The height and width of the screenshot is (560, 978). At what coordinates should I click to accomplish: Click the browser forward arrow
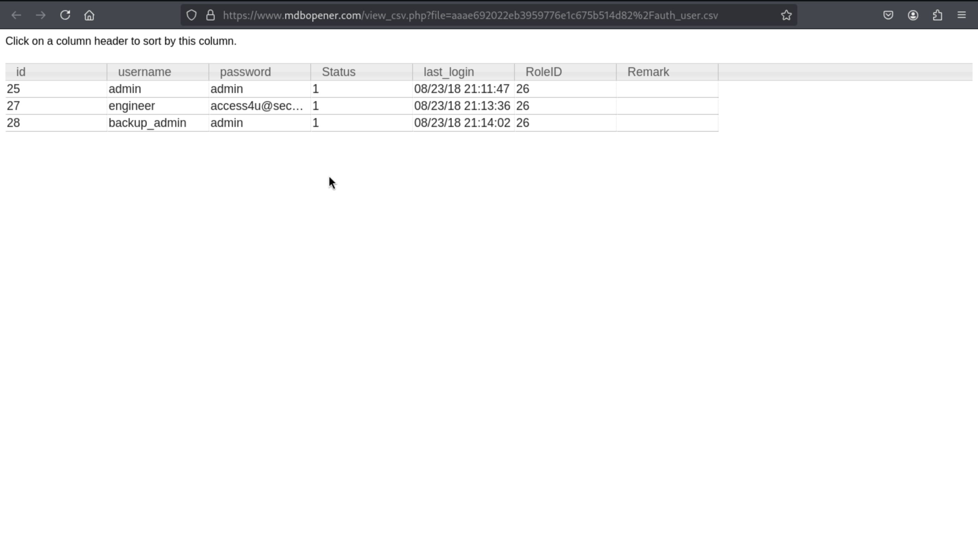point(40,15)
